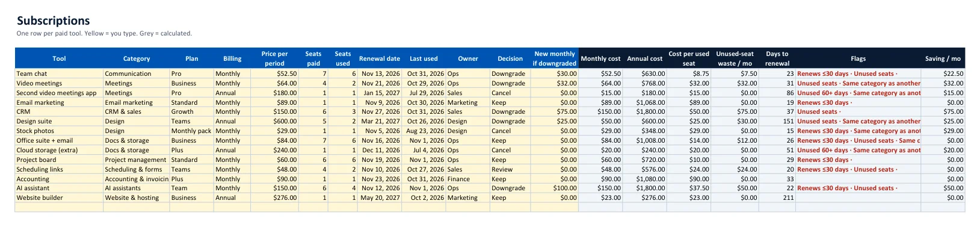Select the Plan column header
980x227 pixels.
pos(192,58)
